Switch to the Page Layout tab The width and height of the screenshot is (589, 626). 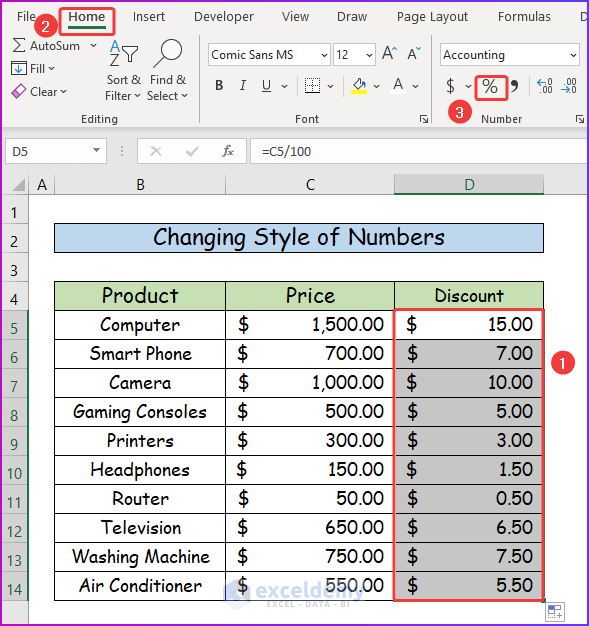point(432,17)
